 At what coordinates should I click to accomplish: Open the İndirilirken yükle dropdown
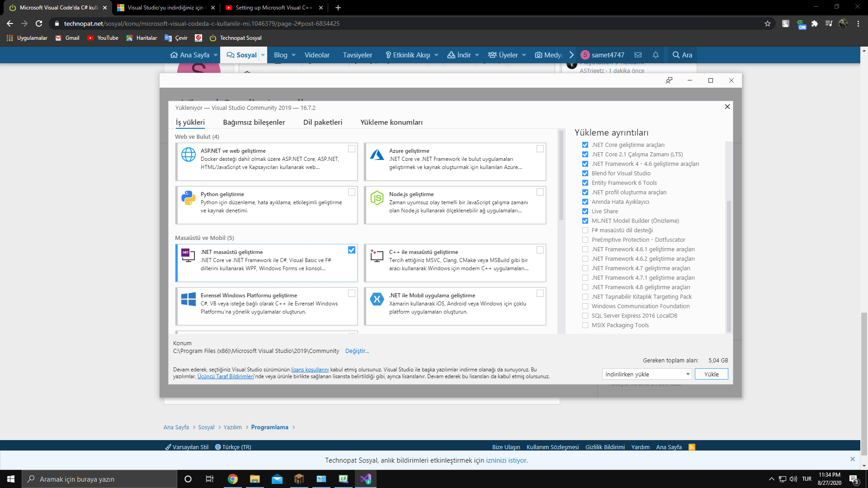[647, 374]
